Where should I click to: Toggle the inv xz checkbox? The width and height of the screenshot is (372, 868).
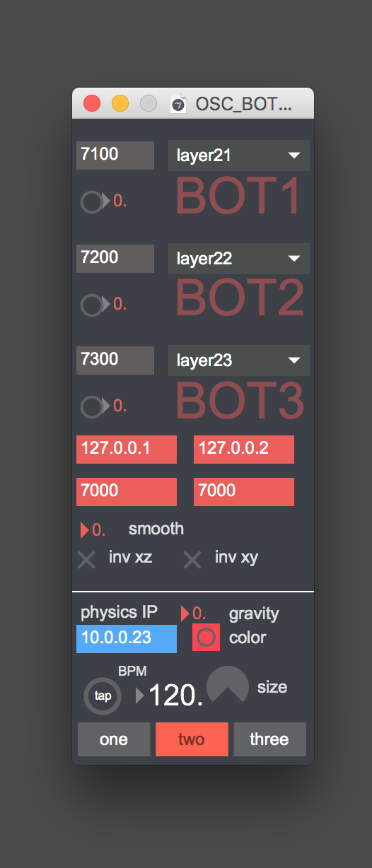pyautogui.click(x=86, y=560)
